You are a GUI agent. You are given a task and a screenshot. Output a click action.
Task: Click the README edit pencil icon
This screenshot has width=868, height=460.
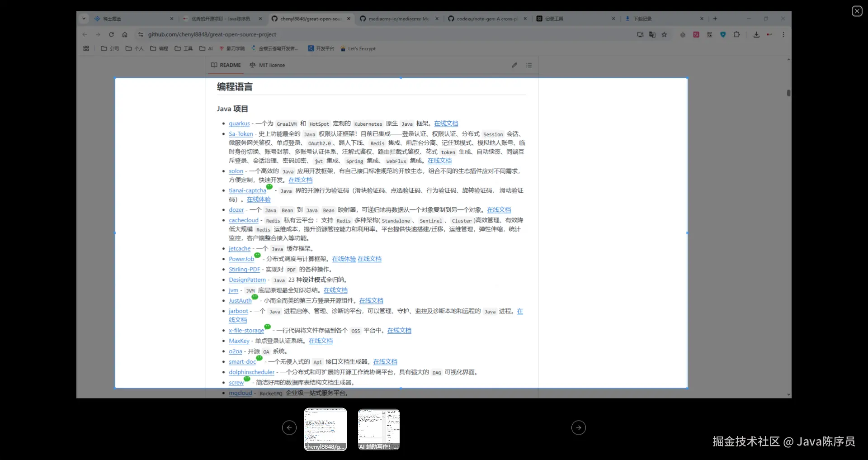click(514, 65)
